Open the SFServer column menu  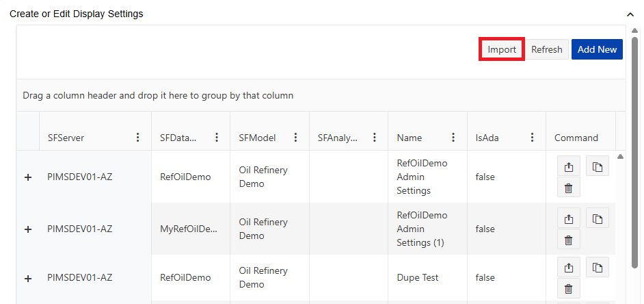click(137, 138)
